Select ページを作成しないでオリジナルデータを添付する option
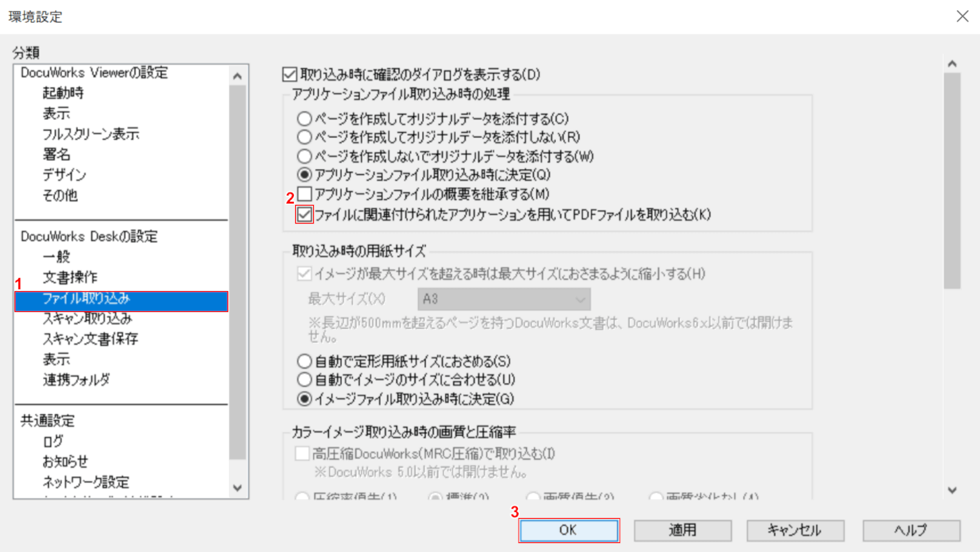The height and width of the screenshot is (552, 980). (x=303, y=156)
